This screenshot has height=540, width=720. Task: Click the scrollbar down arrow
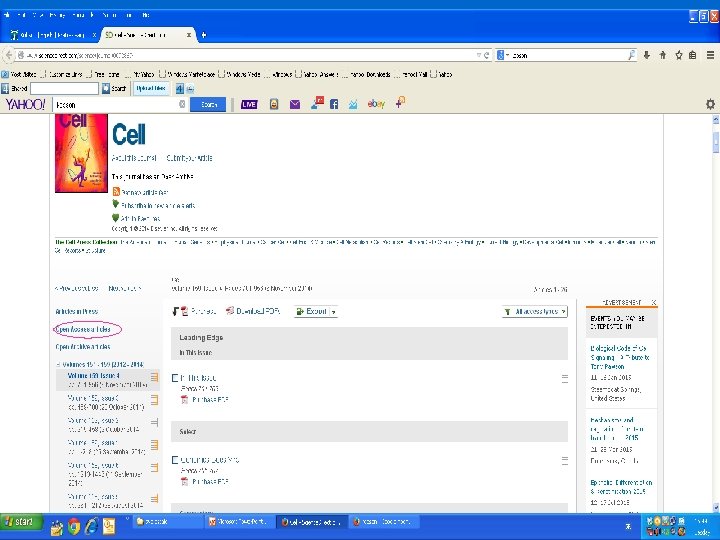coord(715,507)
